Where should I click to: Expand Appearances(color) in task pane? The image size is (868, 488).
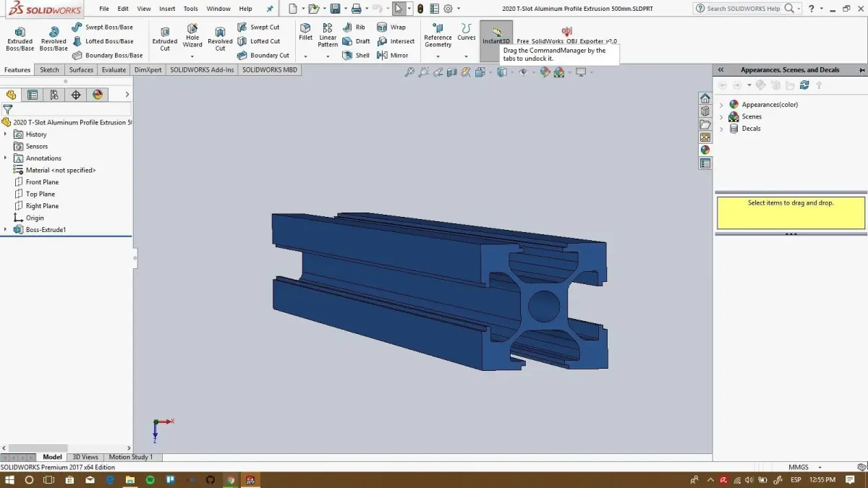(721, 105)
